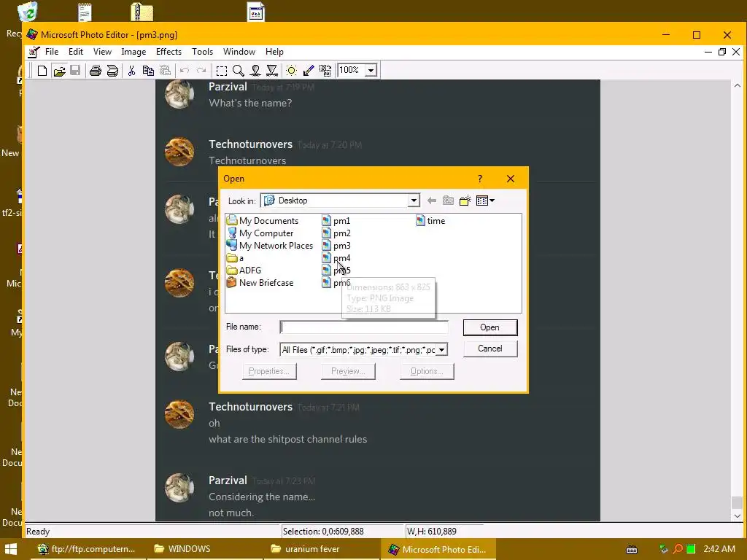
Task: Open the zoom percentage dropdown arrow
Action: pyautogui.click(x=371, y=71)
